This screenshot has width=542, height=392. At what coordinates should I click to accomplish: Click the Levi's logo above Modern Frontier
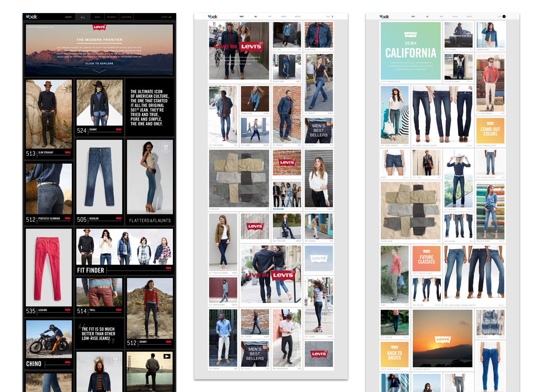(x=99, y=28)
